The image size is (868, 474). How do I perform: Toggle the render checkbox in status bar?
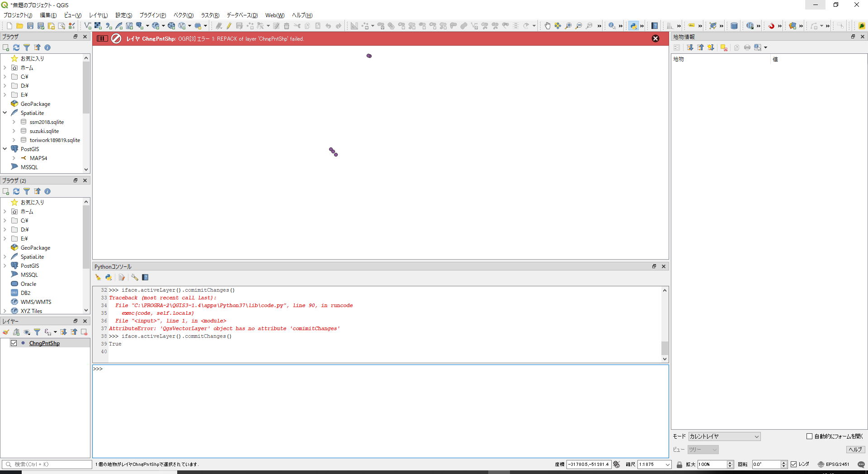pyautogui.click(x=793, y=464)
